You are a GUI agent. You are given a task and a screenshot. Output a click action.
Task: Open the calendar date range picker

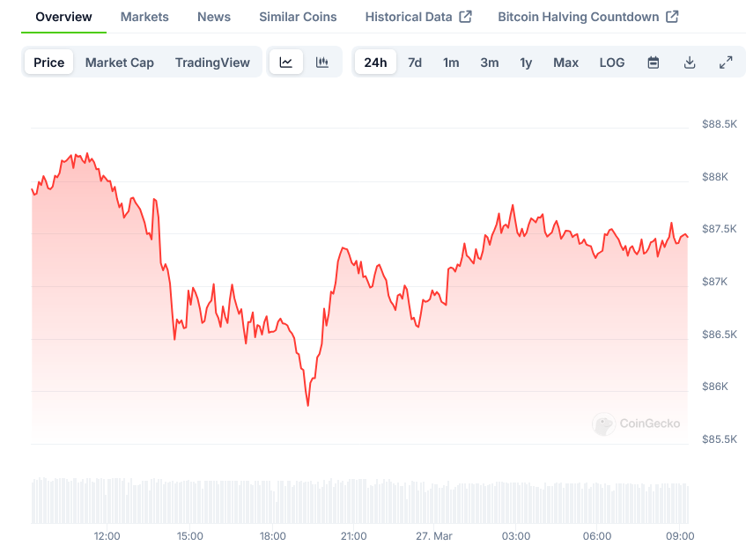(x=654, y=63)
